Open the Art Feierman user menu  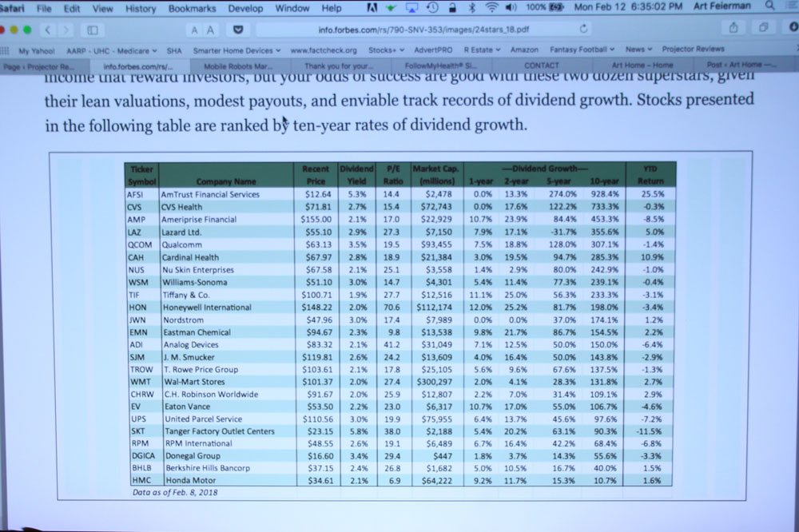point(722,6)
